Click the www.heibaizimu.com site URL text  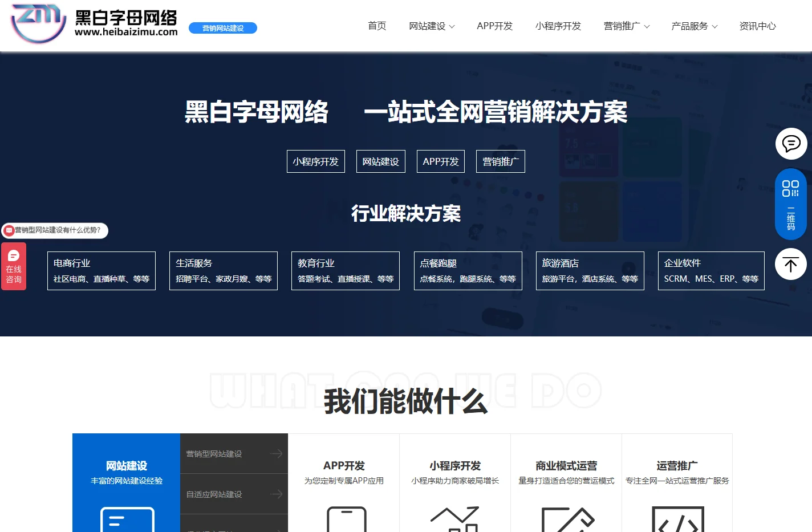(x=126, y=33)
